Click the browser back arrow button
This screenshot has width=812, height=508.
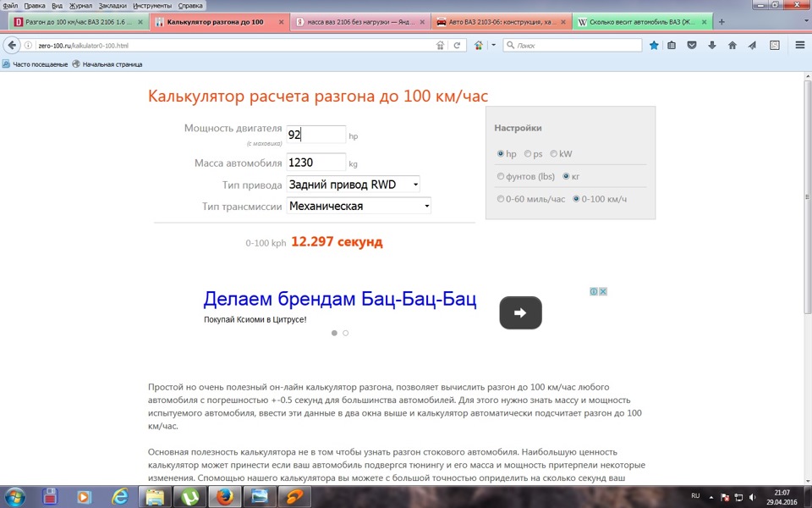tap(12, 45)
